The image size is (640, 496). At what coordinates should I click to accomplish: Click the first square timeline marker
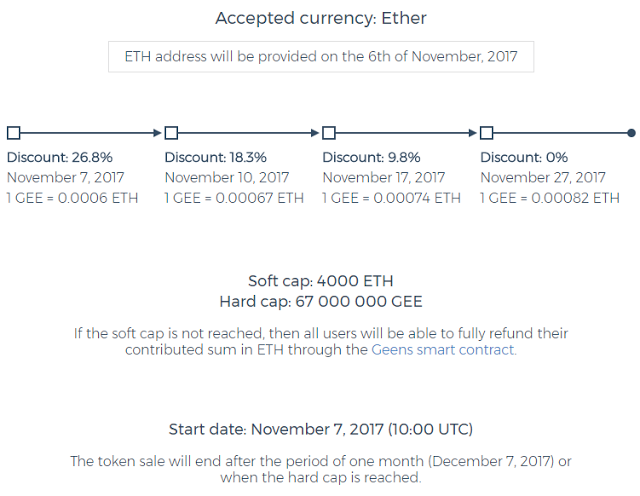pyautogui.click(x=13, y=132)
